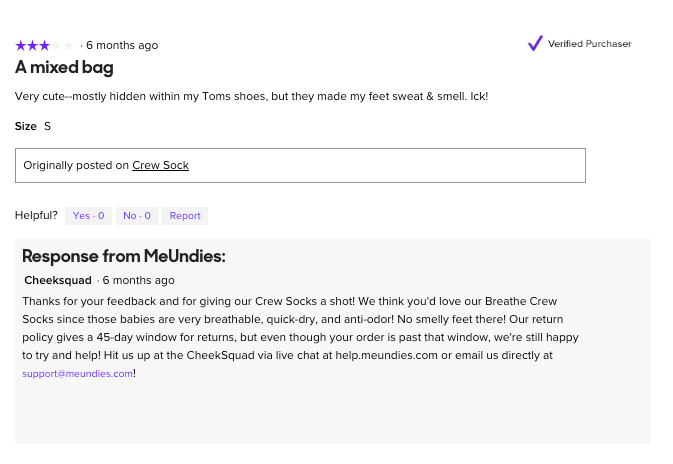Click the fourth empty rating star
The height and width of the screenshot is (464, 673).
click(x=56, y=45)
